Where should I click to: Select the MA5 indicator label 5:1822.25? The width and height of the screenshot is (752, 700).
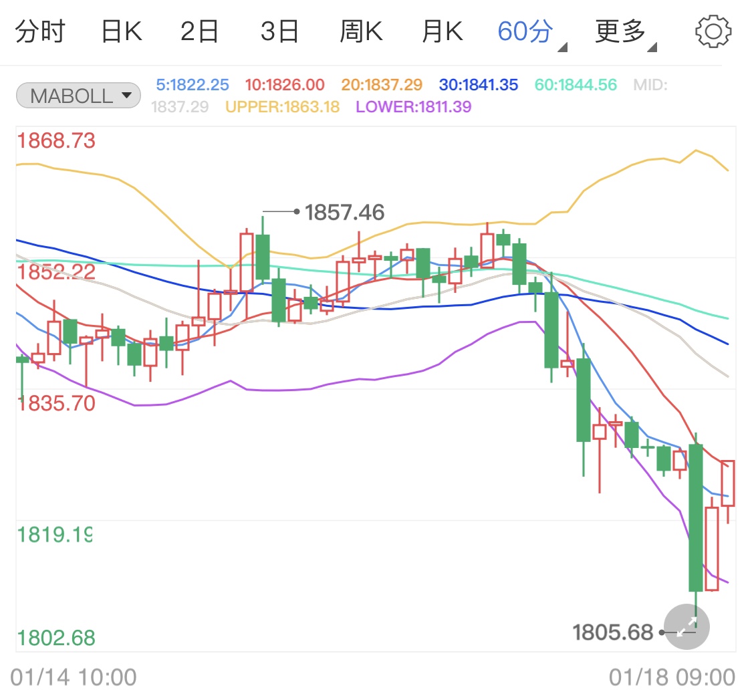point(193,84)
